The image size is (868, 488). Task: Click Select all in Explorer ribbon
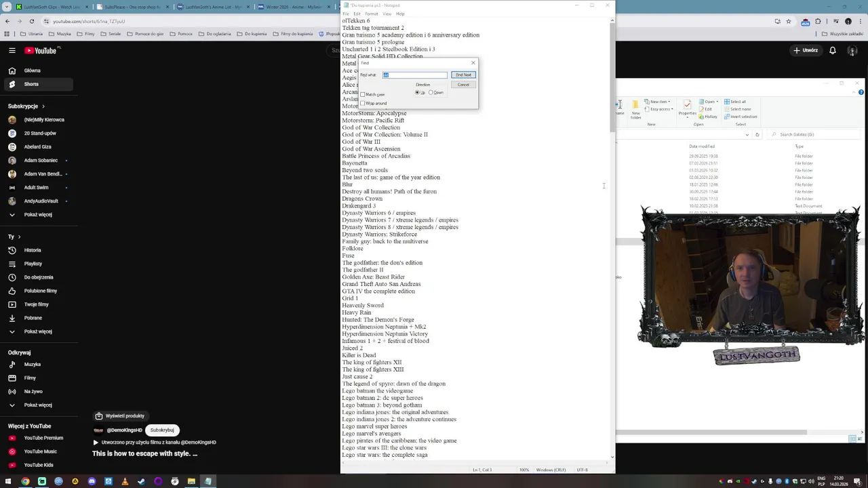735,102
